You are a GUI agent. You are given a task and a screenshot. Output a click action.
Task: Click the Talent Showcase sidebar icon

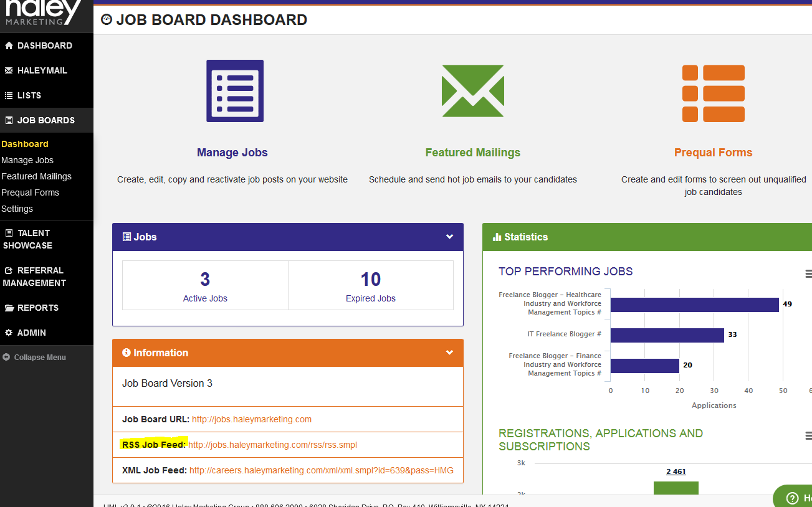coord(9,233)
